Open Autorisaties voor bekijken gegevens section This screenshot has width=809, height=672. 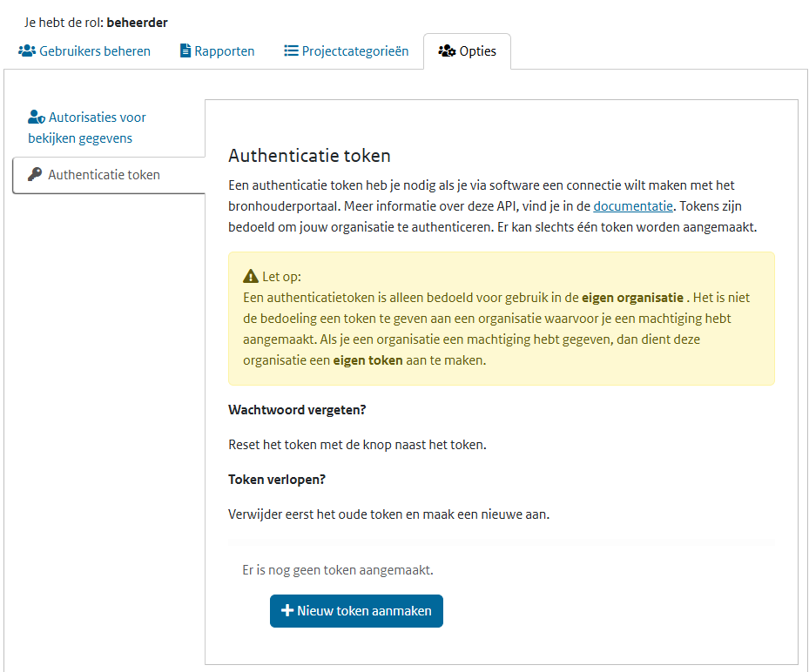(x=87, y=128)
